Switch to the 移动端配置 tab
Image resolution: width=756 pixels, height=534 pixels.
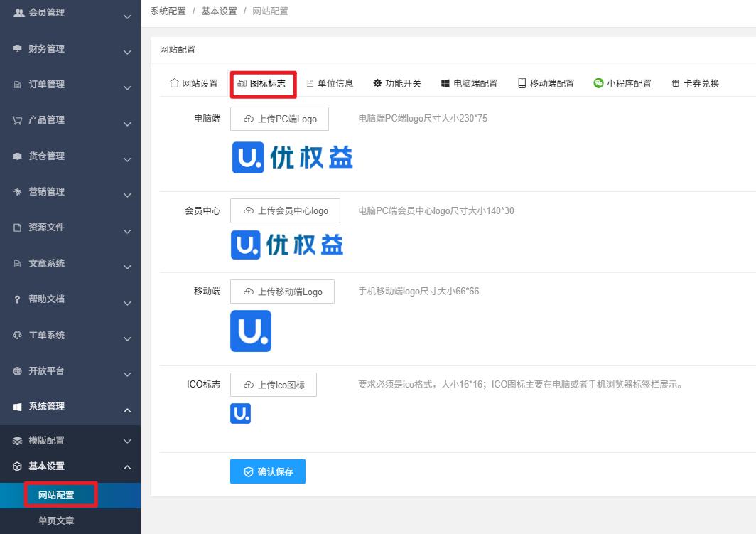coord(546,83)
